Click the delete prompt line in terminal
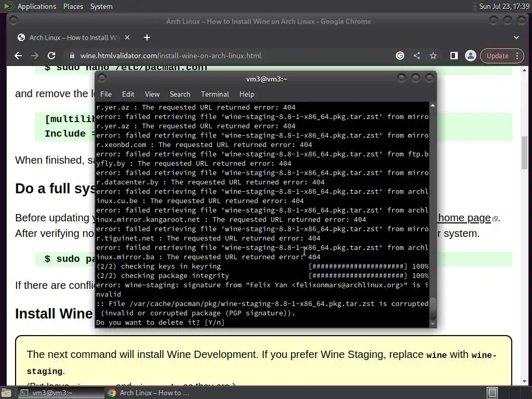Viewport: 532px width, 399px height. pos(160,322)
